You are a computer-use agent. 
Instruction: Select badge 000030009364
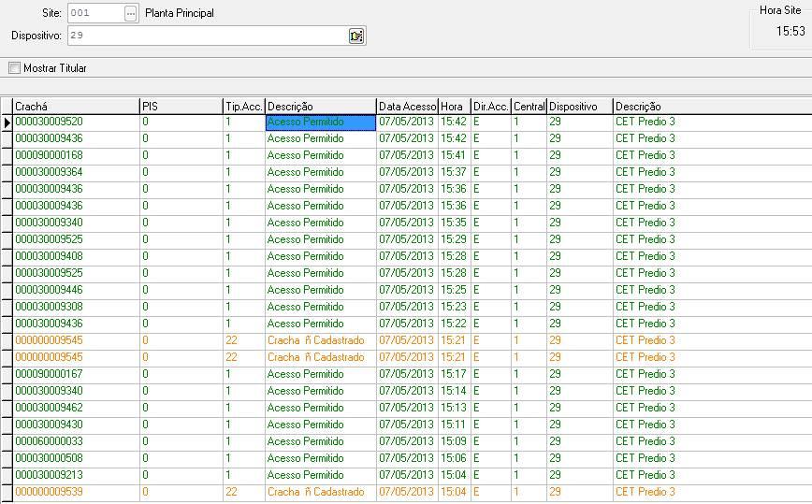click(x=49, y=172)
